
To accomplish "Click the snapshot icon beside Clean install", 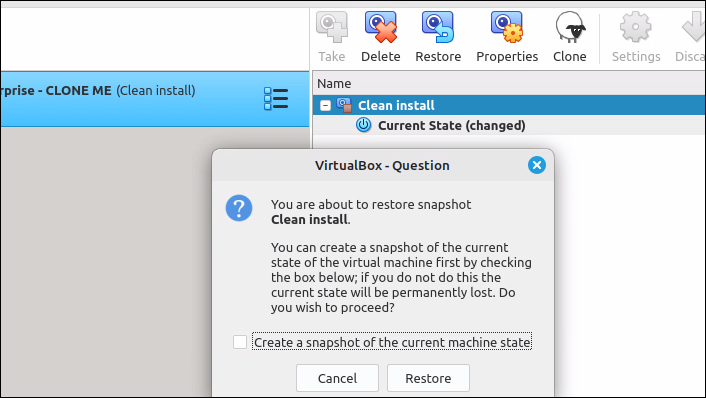I will pos(344,105).
